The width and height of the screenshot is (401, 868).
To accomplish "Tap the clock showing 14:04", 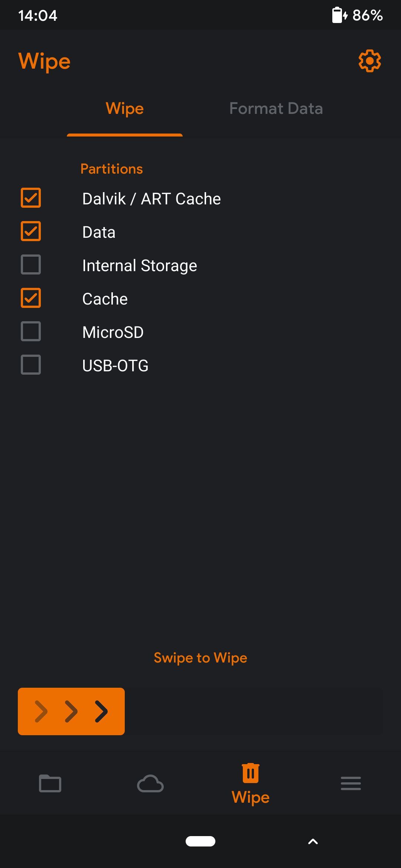I will (x=38, y=16).
